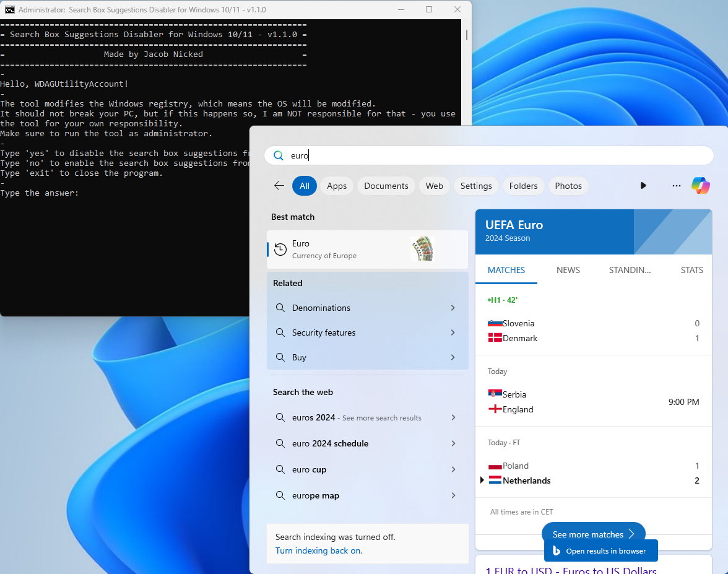Select the Photos filter tab
The height and width of the screenshot is (574, 728).
568,186
